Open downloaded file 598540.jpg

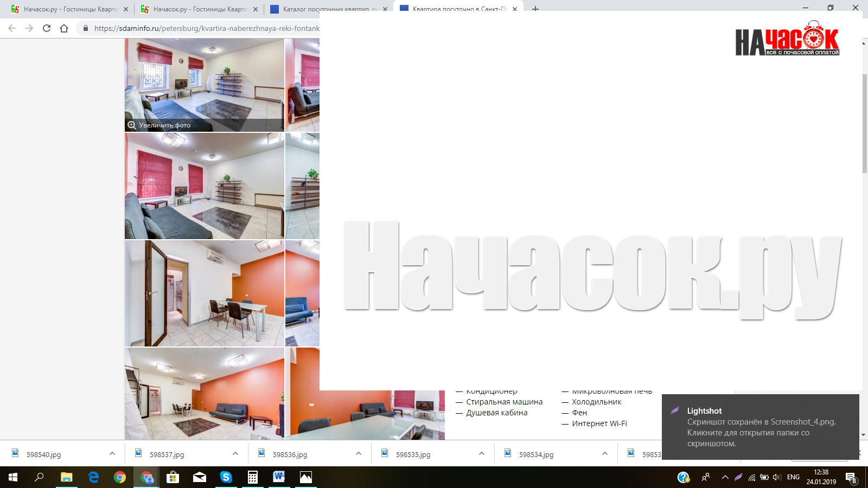43,454
